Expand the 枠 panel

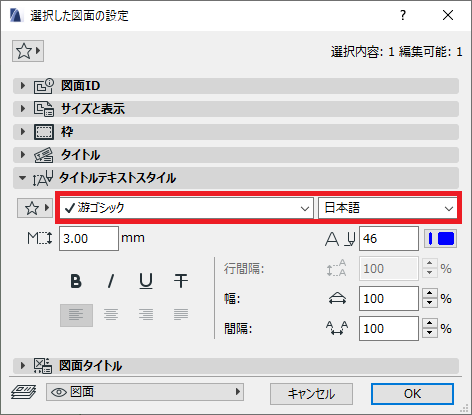(23, 132)
